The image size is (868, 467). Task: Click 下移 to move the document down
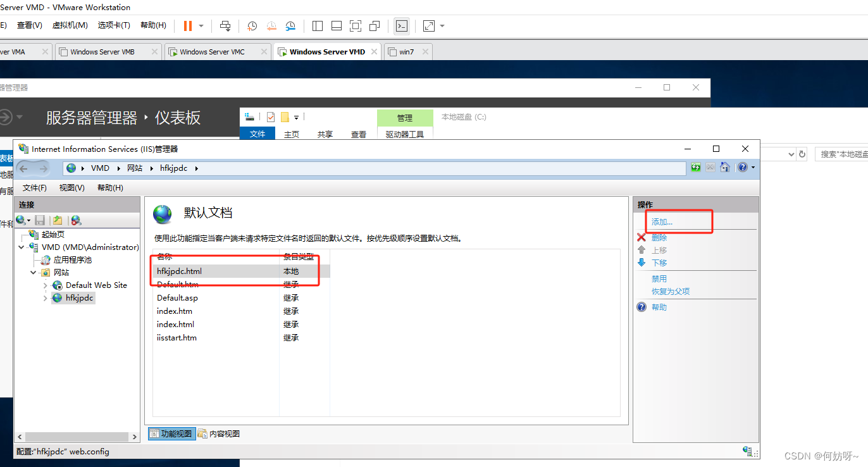click(659, 263)
